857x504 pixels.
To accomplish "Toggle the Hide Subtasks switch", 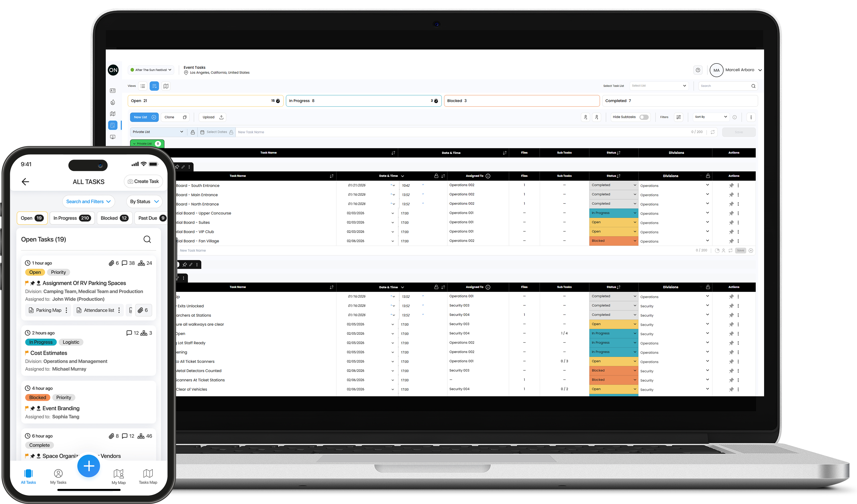I will point(643,117).
